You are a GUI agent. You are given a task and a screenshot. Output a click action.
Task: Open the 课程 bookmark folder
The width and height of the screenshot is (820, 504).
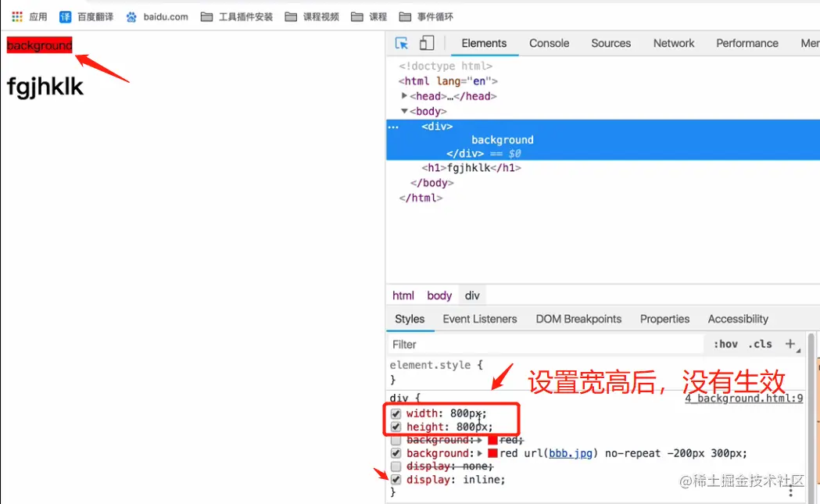click(x=369, y=16)
